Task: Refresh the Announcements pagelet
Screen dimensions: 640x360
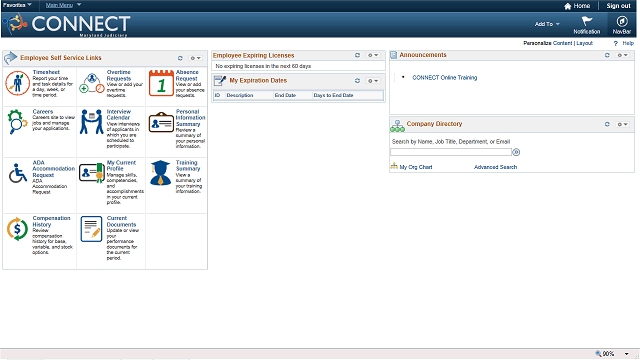Action: click(607, 55)
